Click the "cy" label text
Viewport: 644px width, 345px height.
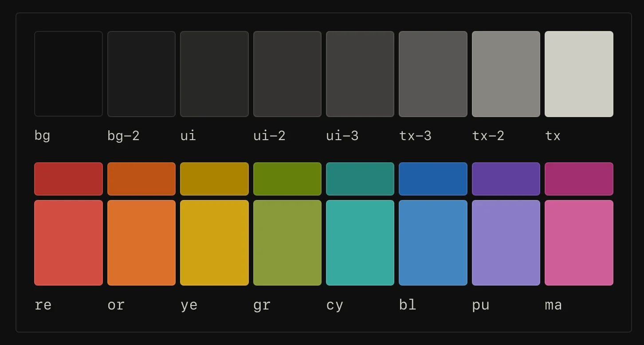(x=334, y=306)
